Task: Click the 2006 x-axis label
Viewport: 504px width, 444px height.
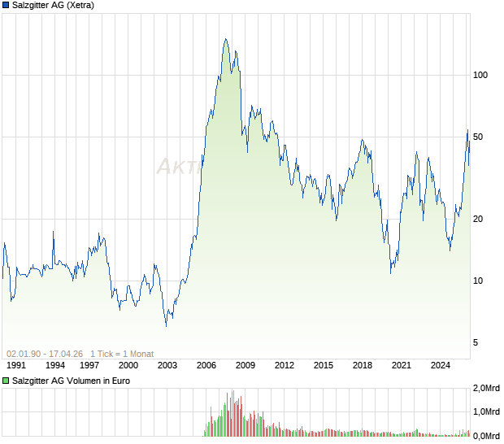Action: coord(206,366)
